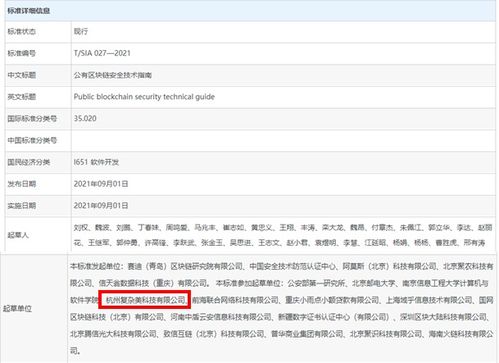This screenshot has height=363, width=499.
Task: Select the '英文标题' label
Action: pyautogui.click(x=21, y=97)
